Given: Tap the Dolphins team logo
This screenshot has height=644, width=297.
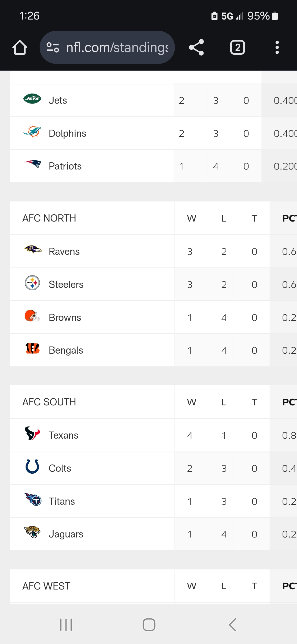Looking at the screenshot, I should click(x=32, y=132).
